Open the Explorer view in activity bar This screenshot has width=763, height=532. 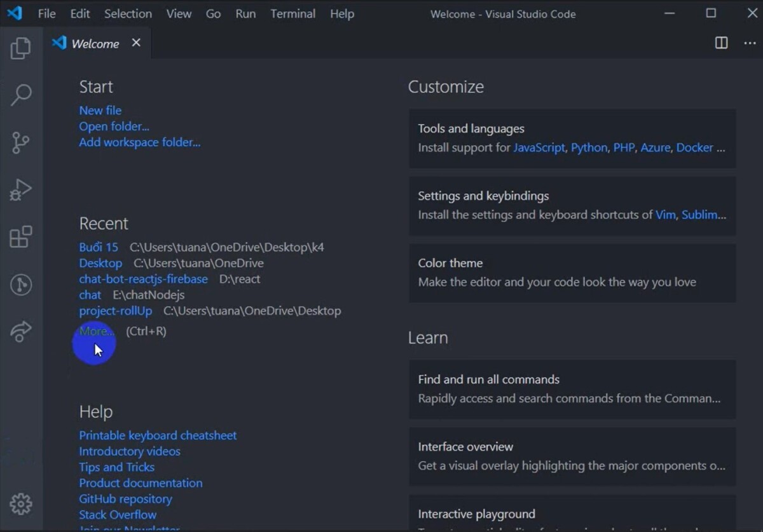coord(21,48)
